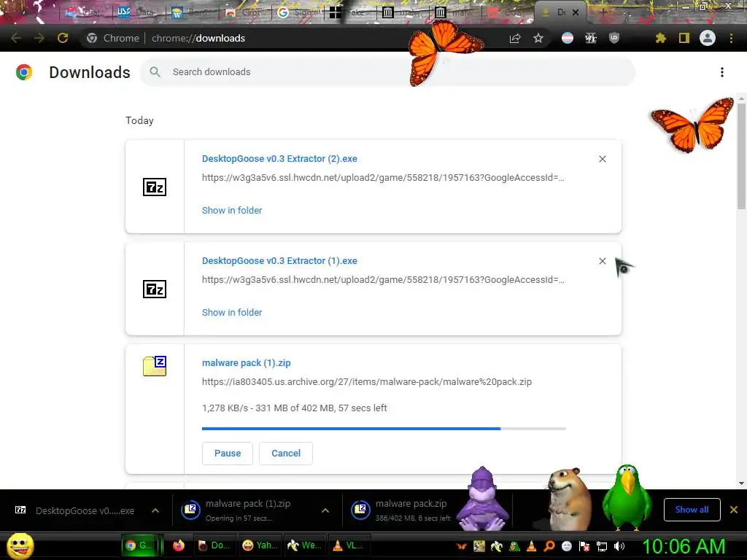Close the download shelf bar
747x560 pixels.
pos(734,510)
